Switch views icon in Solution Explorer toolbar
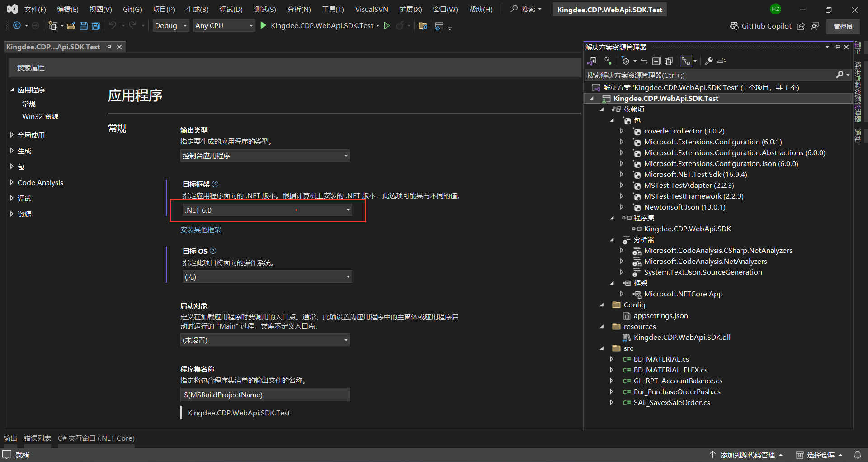 coord(592,61)
